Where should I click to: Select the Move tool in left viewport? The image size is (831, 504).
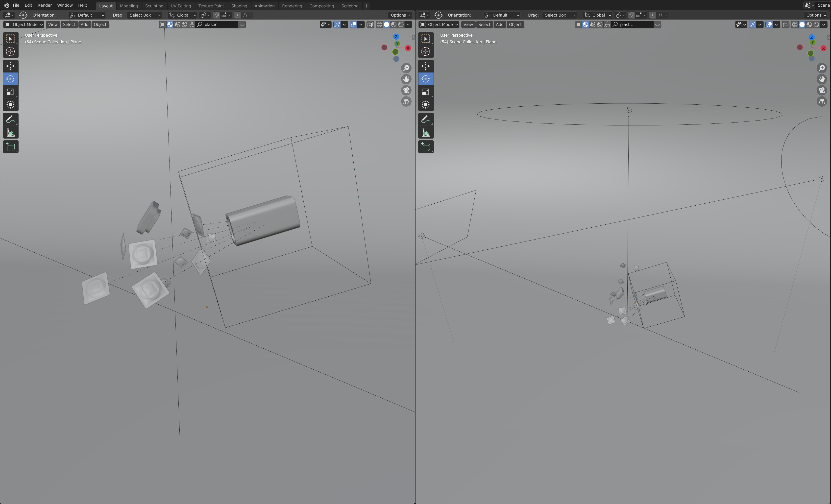coord(10,66)
